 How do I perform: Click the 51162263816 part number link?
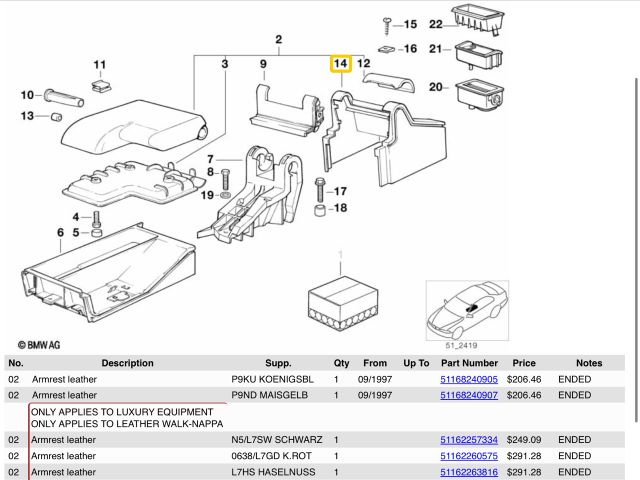coord(469,471)
